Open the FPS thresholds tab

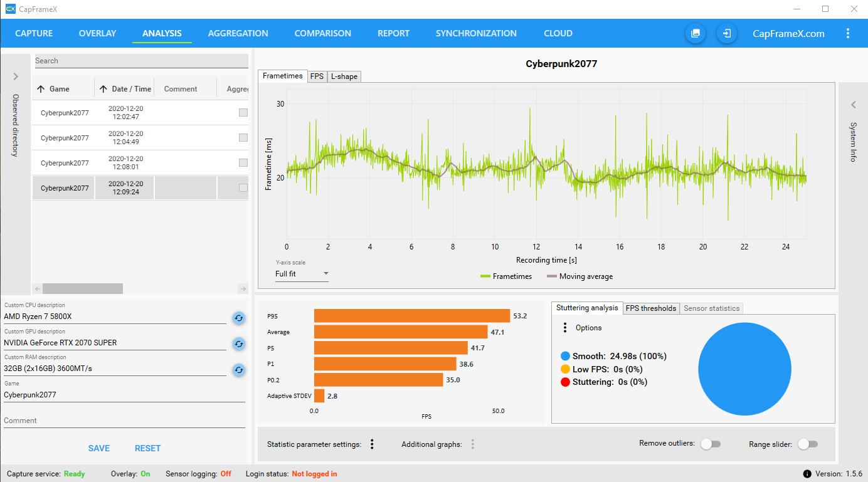(x=650, y=308)
